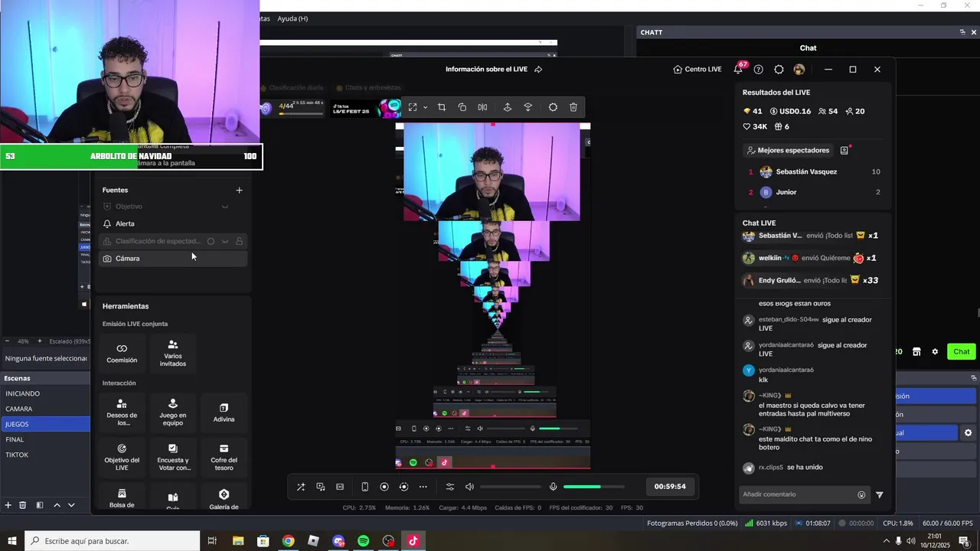Select FINAL scene in OBS
980x551 pixels.
click(45, 439)
